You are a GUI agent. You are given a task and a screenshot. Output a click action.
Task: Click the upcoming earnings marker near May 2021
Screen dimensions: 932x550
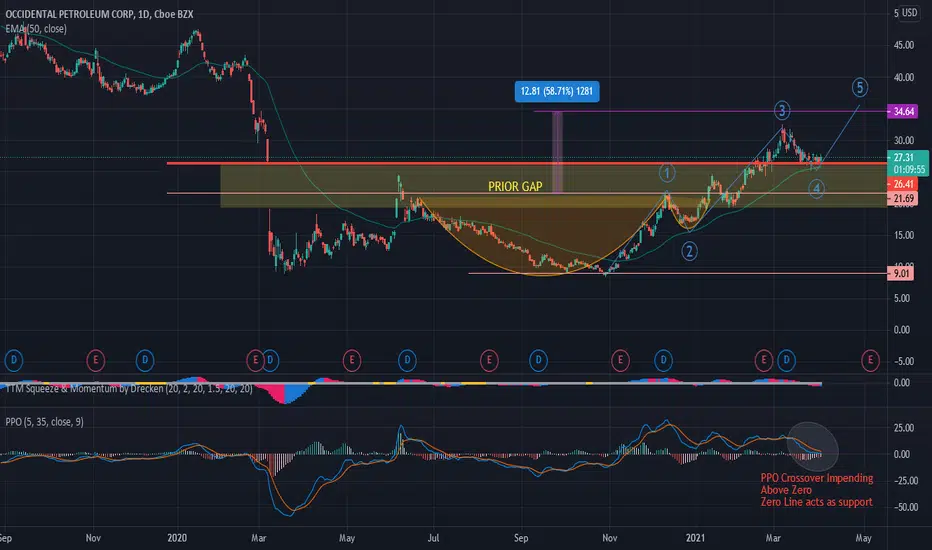click(870, 360)
